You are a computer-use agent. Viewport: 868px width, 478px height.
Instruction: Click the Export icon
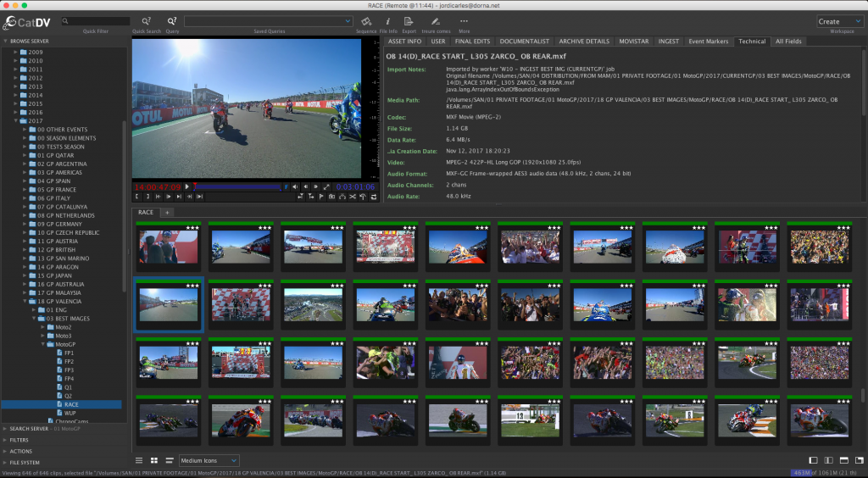(409, 20)
